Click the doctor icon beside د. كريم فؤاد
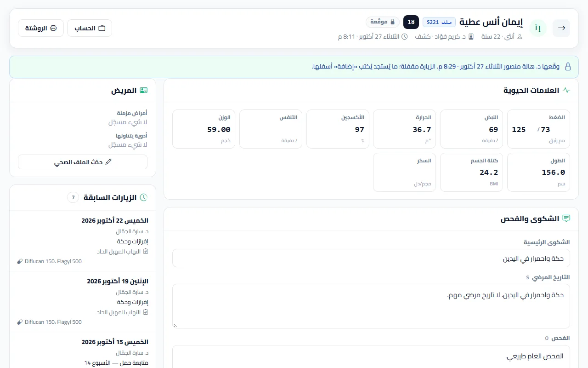 (x=471, y=36)
